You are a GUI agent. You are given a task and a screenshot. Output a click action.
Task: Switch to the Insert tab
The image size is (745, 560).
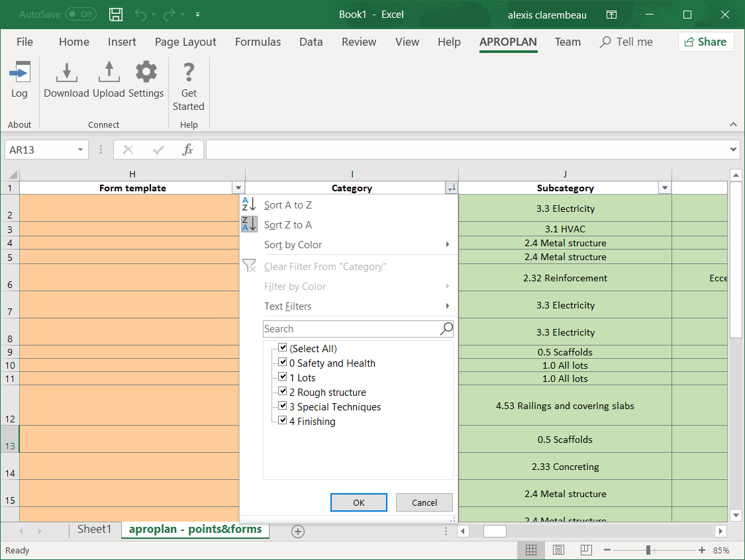click(122, 42)
